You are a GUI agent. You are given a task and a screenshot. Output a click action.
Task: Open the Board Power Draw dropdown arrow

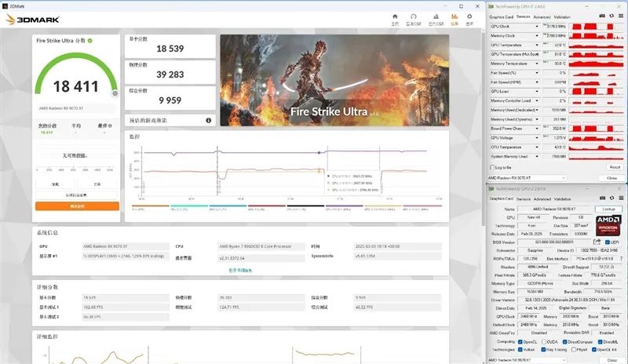(x=537, y=129)
